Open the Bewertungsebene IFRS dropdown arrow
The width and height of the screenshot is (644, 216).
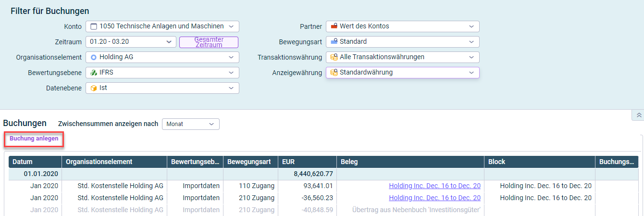click(x=231, y=73)
